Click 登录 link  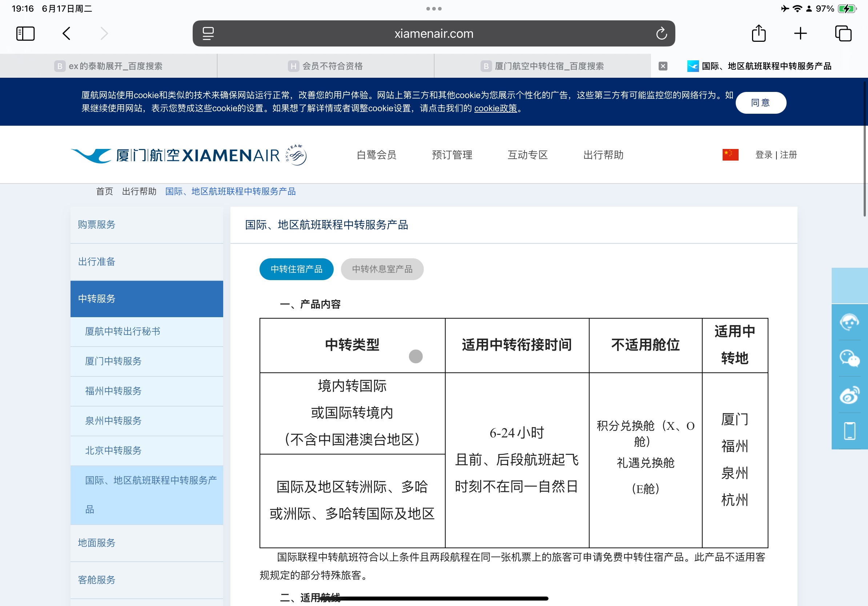(x=764, y=155)
